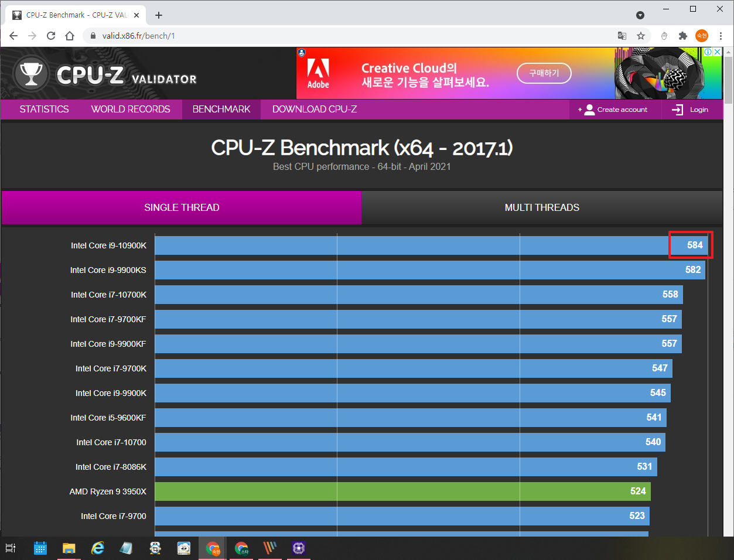Select the CPU-Z Benchmark browser tab
Viewport: 734px width, 560px height.
(76, 15)
